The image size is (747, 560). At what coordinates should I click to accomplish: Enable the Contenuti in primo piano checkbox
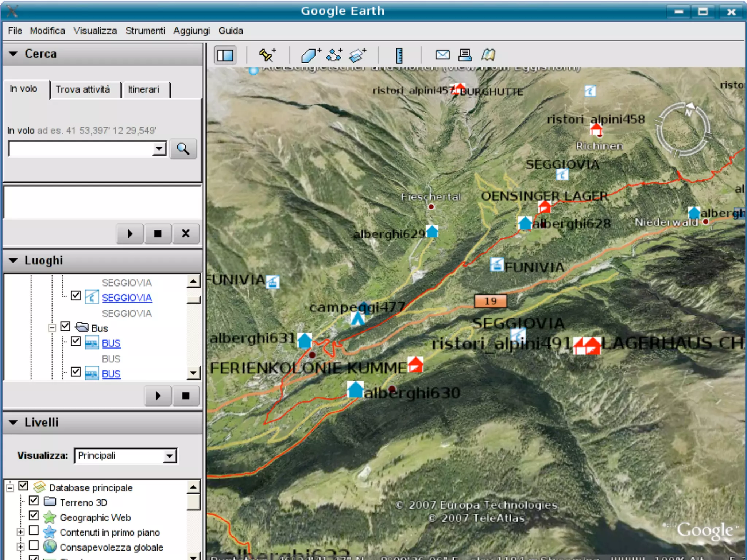pos(34,531)
